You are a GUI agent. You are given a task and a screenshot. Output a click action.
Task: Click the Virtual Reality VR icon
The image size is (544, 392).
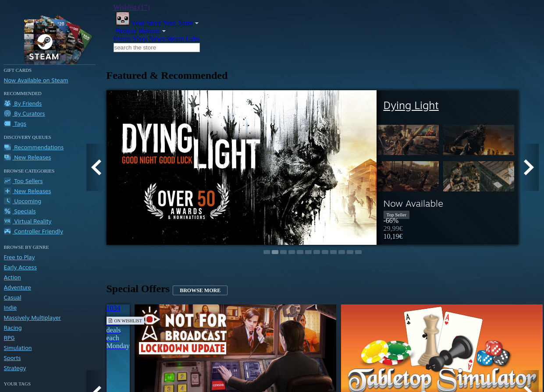pyautogui.click(x=7, y=221)
